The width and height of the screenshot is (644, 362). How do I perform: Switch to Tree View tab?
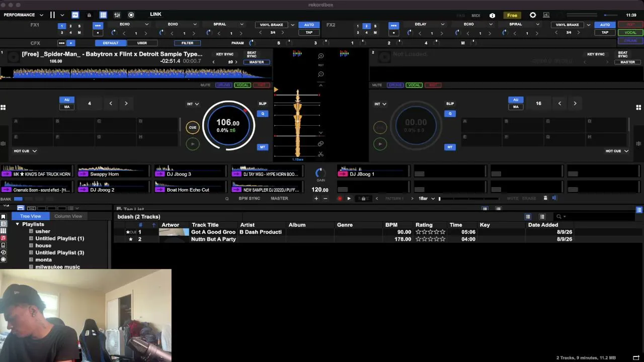(x=31, y=216)
